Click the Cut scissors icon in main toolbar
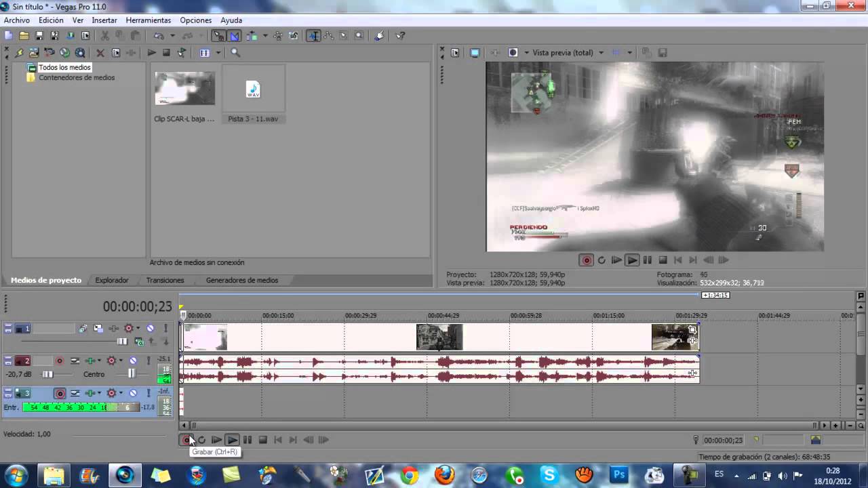The width and height of the screenshot is (868, 488). pos(105,35)
